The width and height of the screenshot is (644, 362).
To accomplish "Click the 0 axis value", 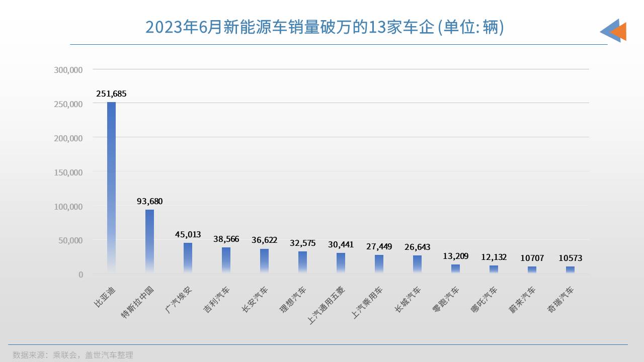I will (x=80, y=275).
